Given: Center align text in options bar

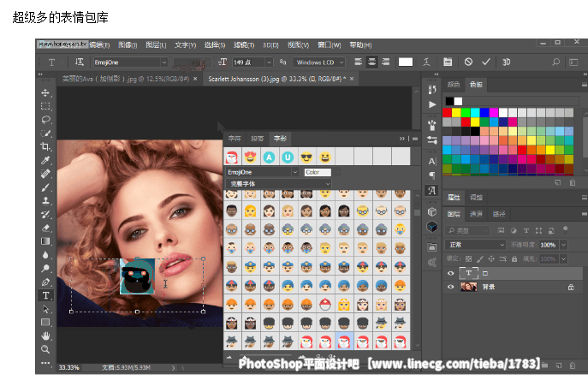Looking at the screenshot, I should [x=372, y=62].
